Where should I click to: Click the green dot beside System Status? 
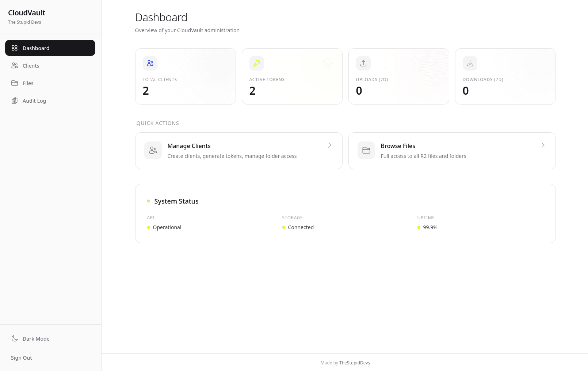[x=149, y=201]
